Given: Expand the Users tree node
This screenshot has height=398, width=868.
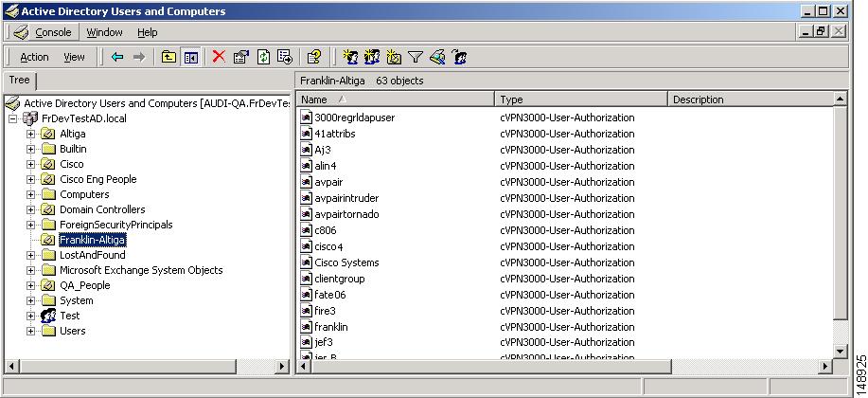Looking at the screenshot, I should pos(31,332).
